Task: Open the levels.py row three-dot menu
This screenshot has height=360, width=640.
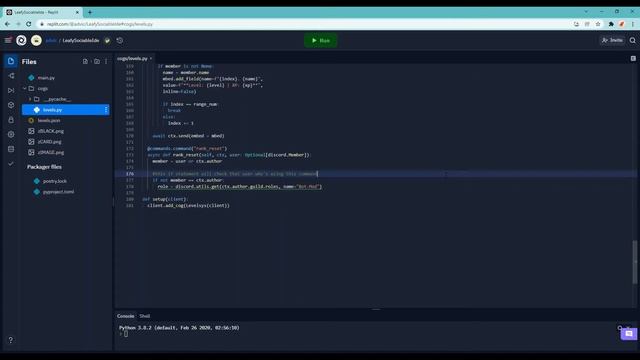Action: coord(106,109)
